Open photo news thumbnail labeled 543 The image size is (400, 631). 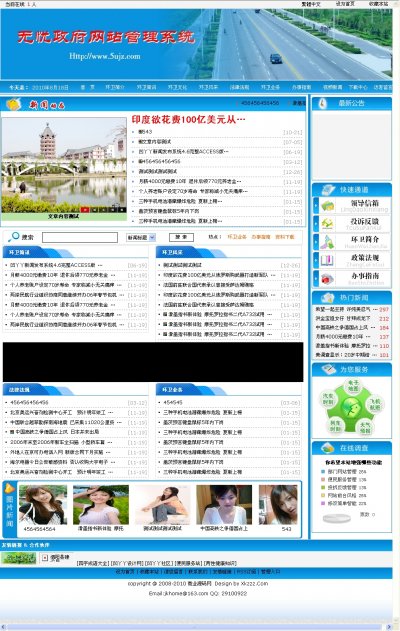[x=278, y=505]
